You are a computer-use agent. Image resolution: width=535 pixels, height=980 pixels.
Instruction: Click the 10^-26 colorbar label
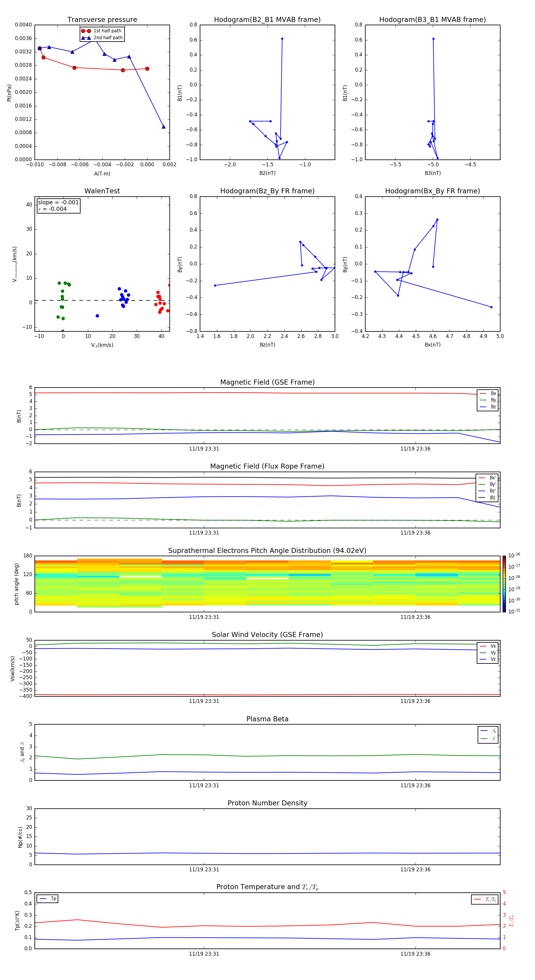pyautogui.click(x=514, y=555)
